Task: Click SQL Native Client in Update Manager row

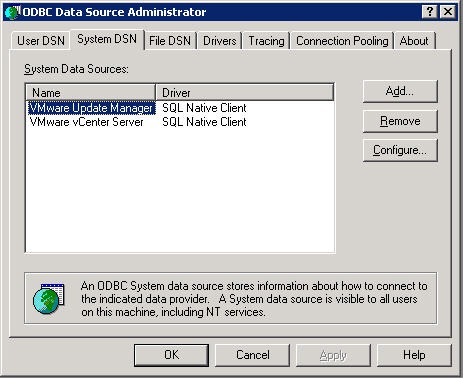Action: coord(204,108)
